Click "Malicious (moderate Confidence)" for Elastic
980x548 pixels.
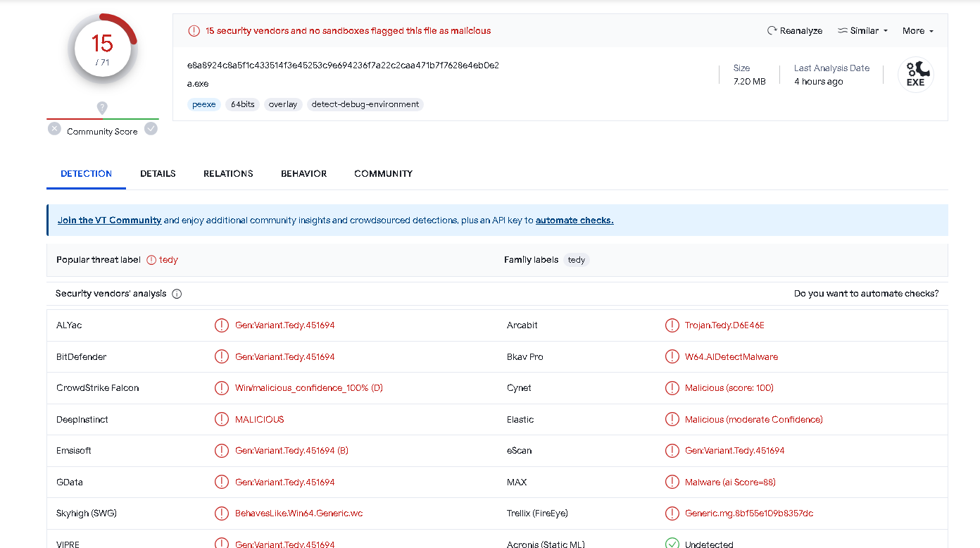(754, 420)
